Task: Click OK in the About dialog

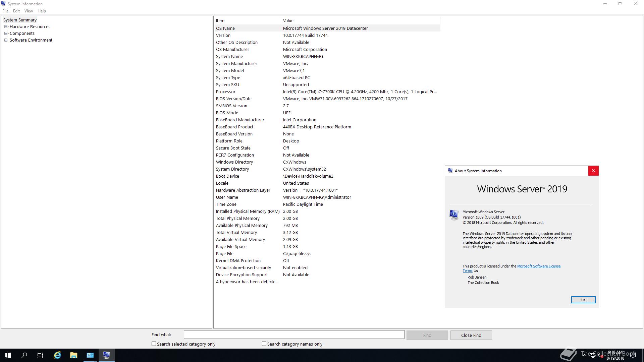Action: click(583, 300)
